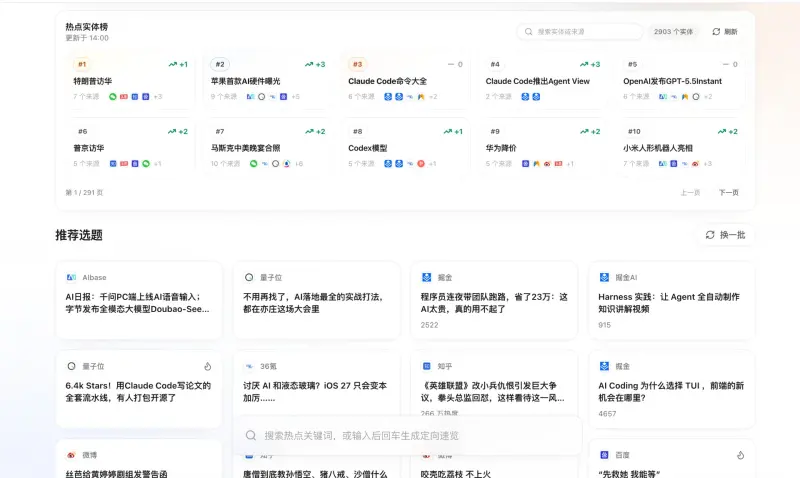The width and height of the screenshot is (800, 478).
Task: Click rising trend arrow on Claude Code推出Agent View card
Action: coord(584,64)
